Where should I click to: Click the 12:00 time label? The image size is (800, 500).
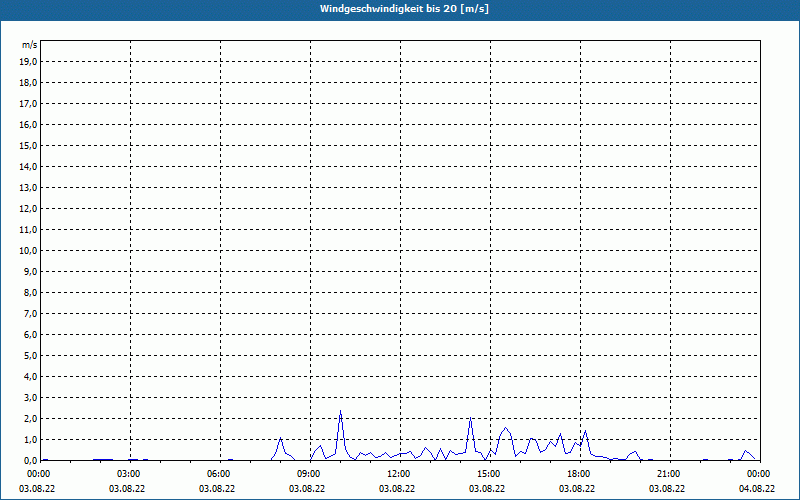(397, 474)
